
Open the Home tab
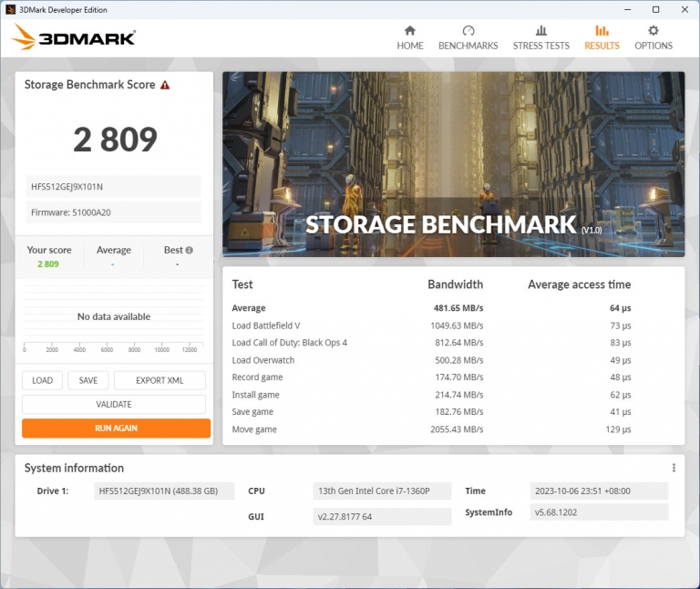coord(410,38)
